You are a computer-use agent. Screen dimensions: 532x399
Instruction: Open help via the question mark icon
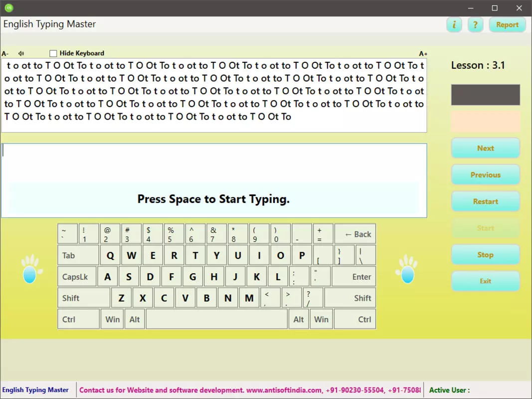coord(475,25)
